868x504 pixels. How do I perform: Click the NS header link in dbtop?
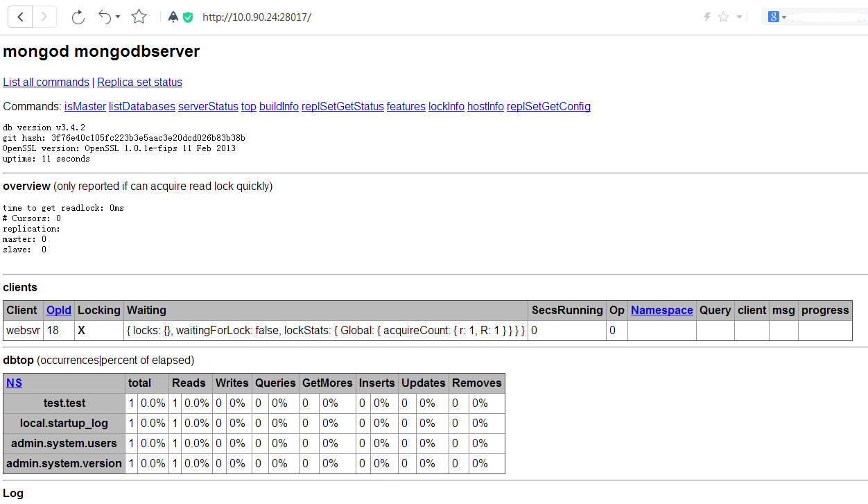tap(14, 383)
